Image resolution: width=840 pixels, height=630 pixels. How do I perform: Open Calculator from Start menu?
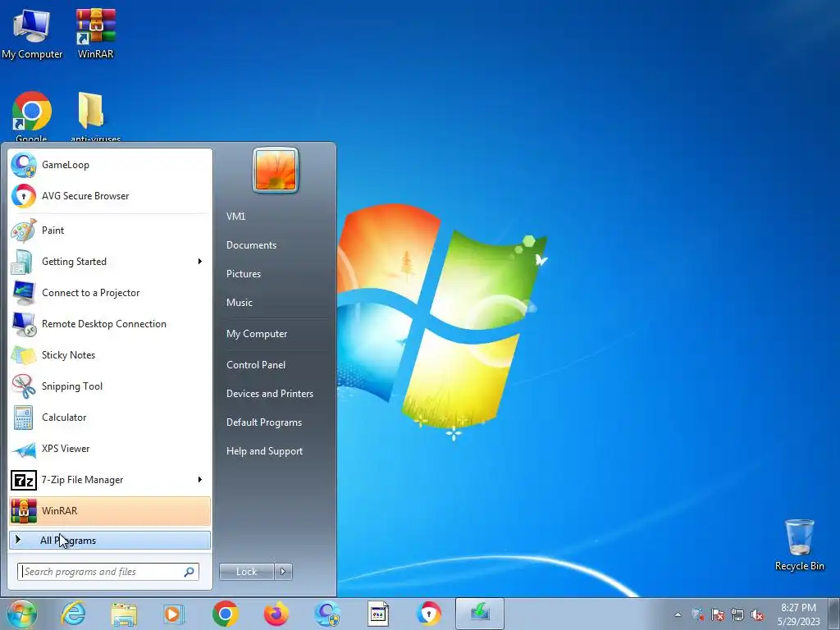click(x=110, y=418)
